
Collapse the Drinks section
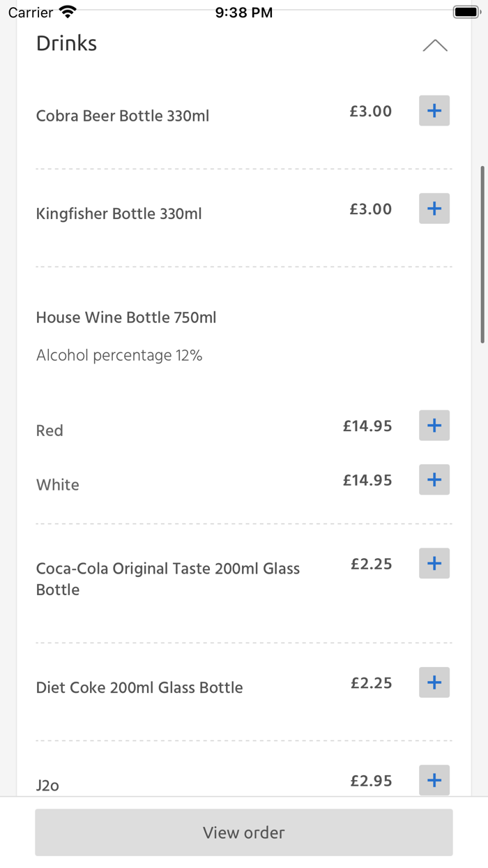click(434, 46)
